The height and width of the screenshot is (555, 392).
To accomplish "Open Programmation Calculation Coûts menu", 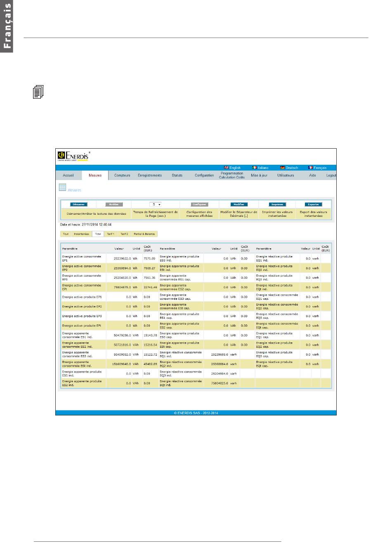I will pos(232,176).
